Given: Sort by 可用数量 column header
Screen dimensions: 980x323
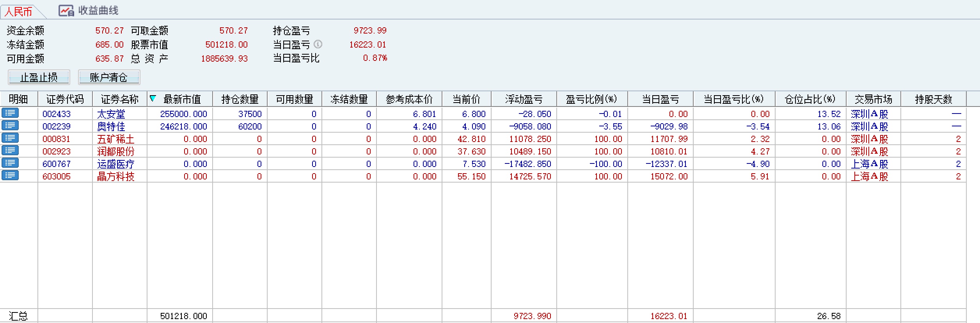Looking at the screenshot, I should pos(295,99).
